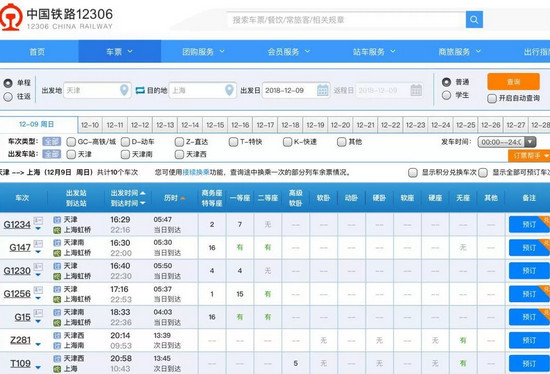Filter by T-特快 train type
This screenshot has height=374, width=550.
point(233,142)
